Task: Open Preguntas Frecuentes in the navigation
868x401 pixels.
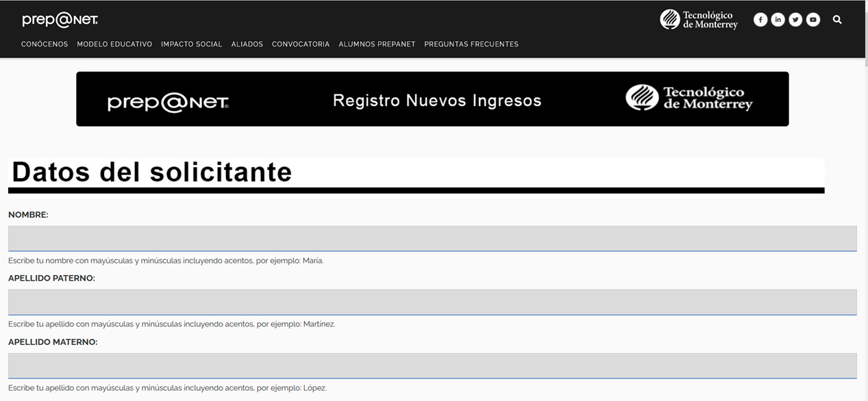Action: (471, 44)
